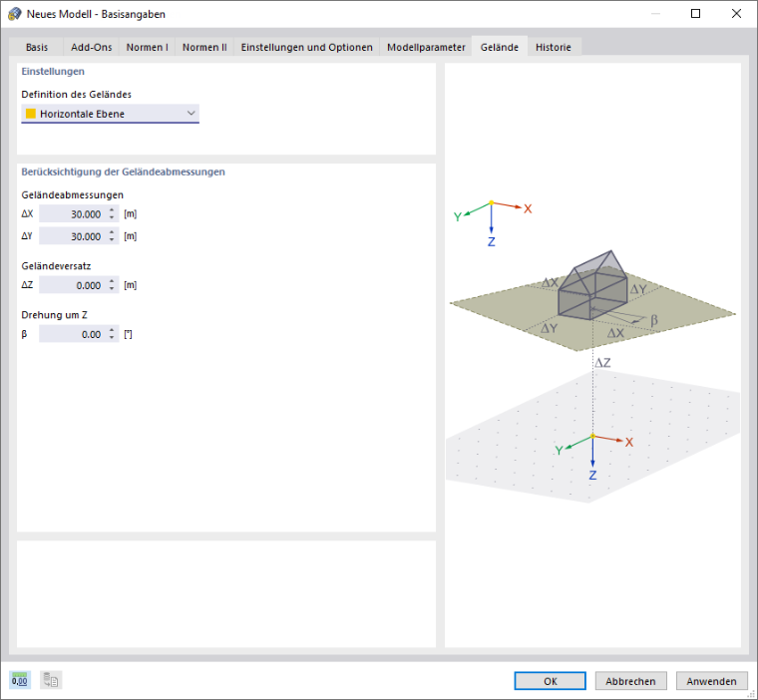Image resolution: width=758 pixels, height=700 pixels.
Task: Click the yellow Horizontale Ebene color swatch
Action: (x=31, y=114)
